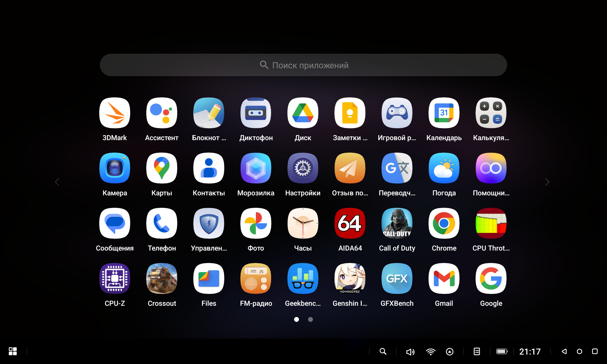Open the Управление security shield app
Screen dimensions: 607x364
click(x=209, y=223)
